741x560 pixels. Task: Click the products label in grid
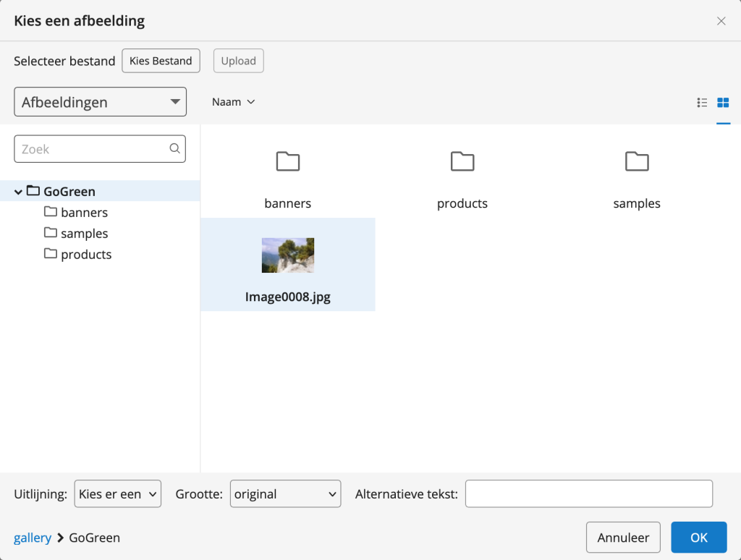[x=462, y=203]
